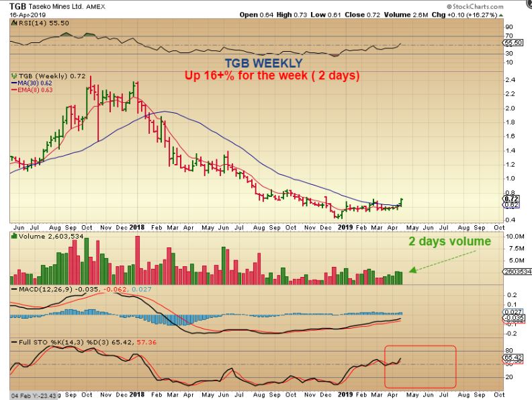Click 2019 on the price panel's date axis
Viewport: 532px width, 400px height.
pos(345,227)
